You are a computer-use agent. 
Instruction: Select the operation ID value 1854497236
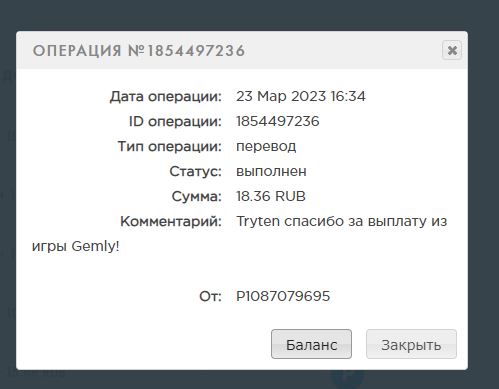pyautogui.click(x=277, y=121)
